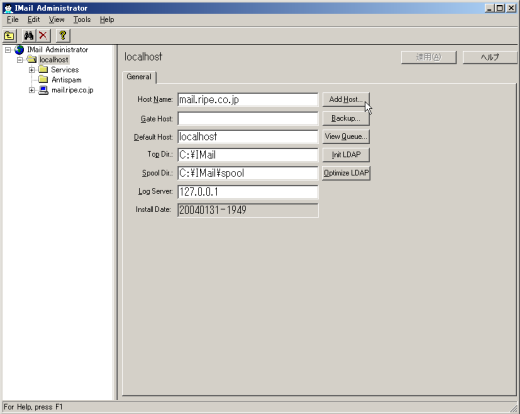Click into the Gate Host field
Viewport: 520px width, 414px height.
pos(248,118)
